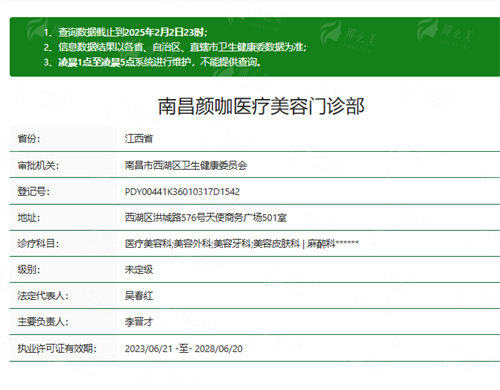Click the value 未定级
The height and width of the screenshot is (390, 500).
pyautogui.click(x=139, y=269)
